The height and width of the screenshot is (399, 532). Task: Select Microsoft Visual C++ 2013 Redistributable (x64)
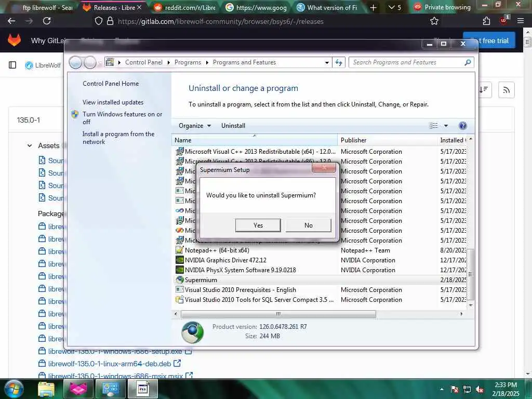click(321, 152)
